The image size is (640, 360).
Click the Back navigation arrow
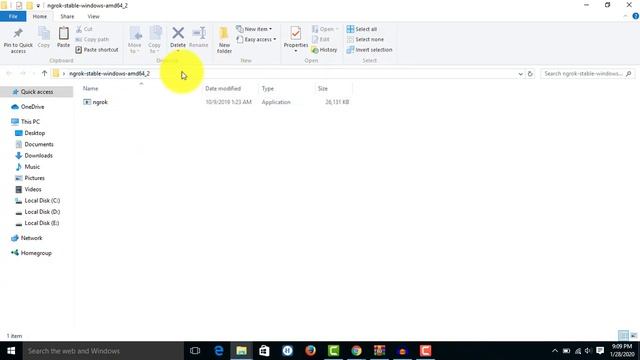click(x=9, y=73)
